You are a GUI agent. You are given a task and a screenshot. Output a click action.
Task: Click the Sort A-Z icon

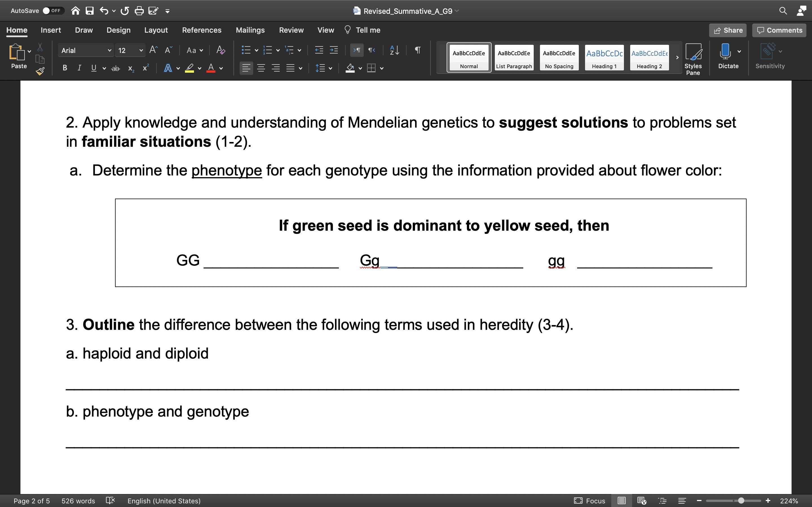394,50
